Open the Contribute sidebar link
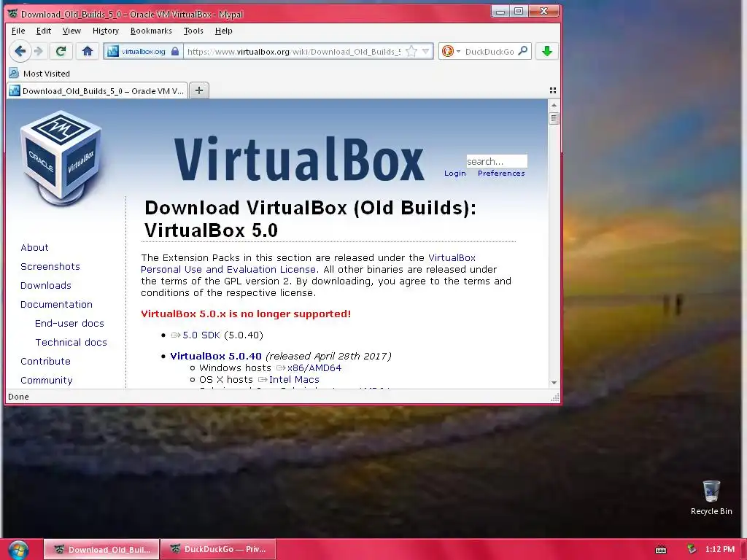This screenshot has height=560, width=747. click(x=45, y=362)
